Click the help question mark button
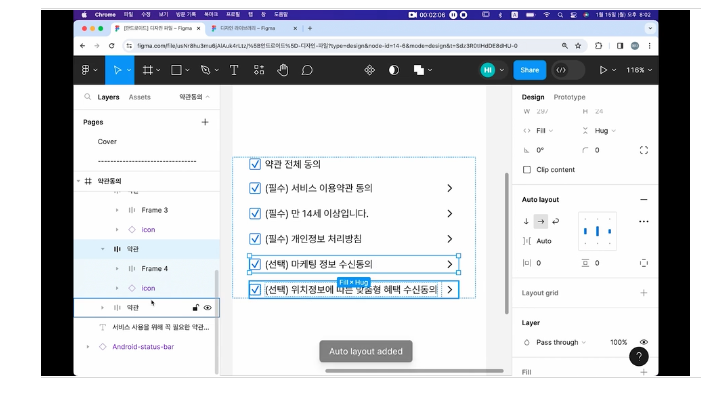Image resolution: width=701 pixels, height=400 pixels. point(639,356)
